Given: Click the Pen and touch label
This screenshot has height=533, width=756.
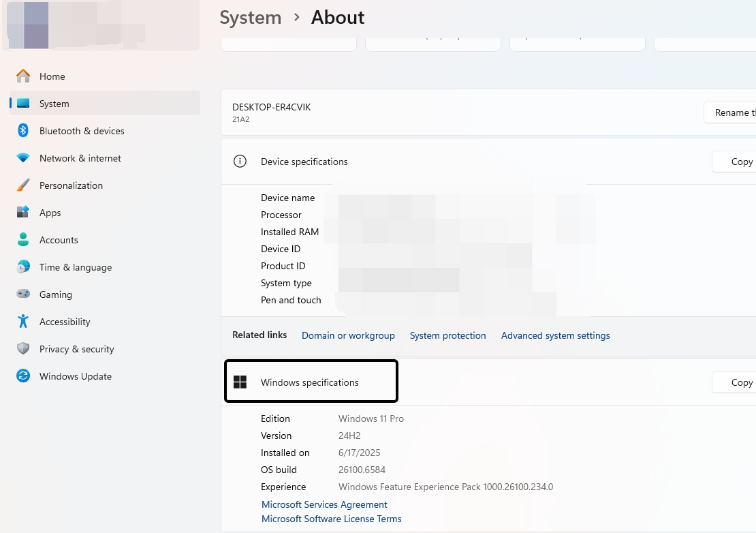Looking at the screenshot, I should [291, 300].
